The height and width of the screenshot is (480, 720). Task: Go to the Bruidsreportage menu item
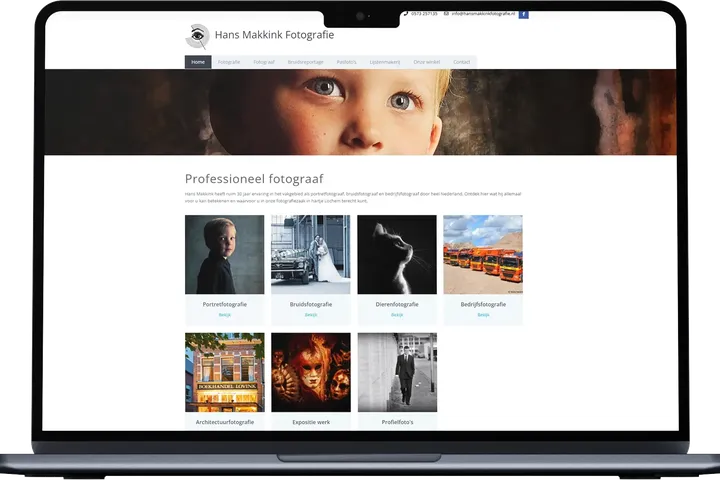303,62
